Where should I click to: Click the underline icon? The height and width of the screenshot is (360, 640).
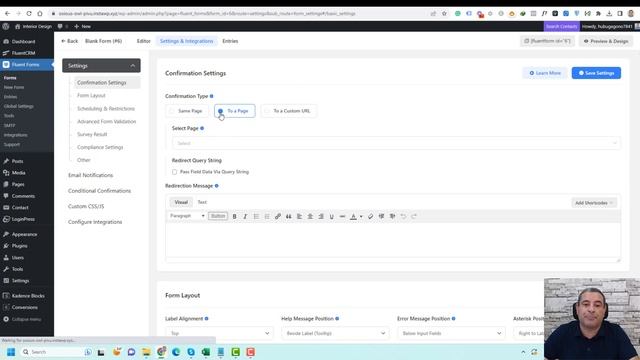331,216
